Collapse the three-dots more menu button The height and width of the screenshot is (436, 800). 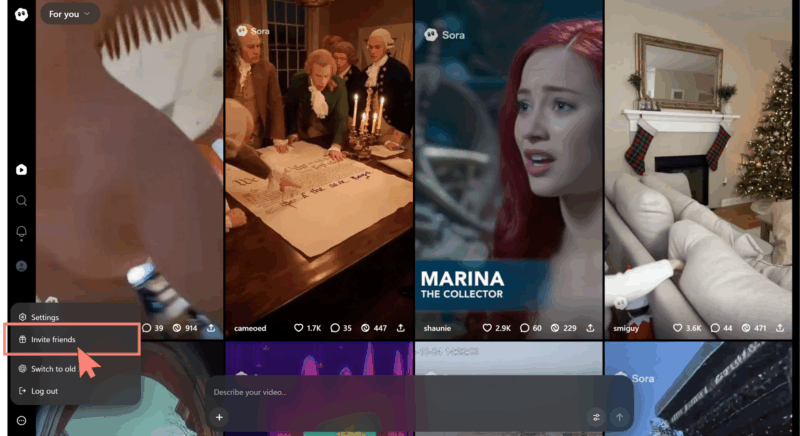click(21, 420)
